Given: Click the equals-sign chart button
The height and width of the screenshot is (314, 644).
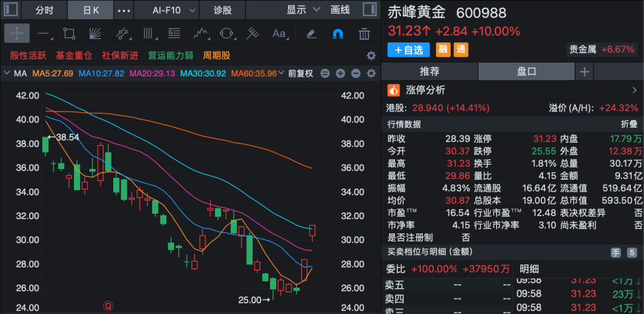Looking at the screenshot, I should tap(325, 73).
